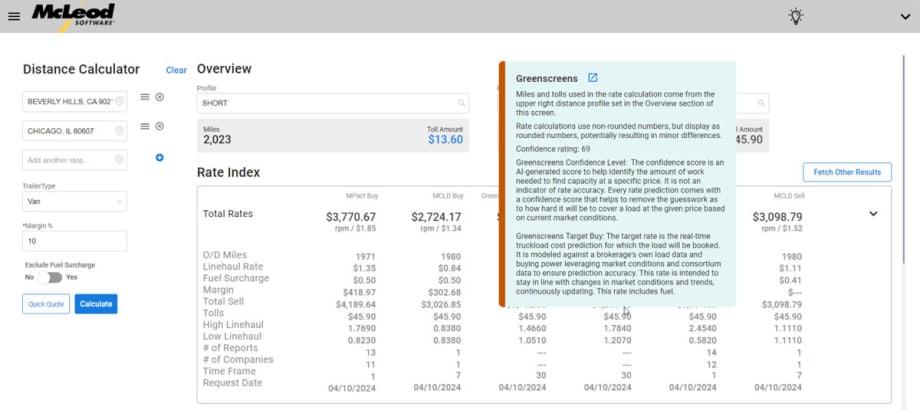920x410 pixels.
Task: Click the $3,026.85 total sell value
Action: click(441, 305)
